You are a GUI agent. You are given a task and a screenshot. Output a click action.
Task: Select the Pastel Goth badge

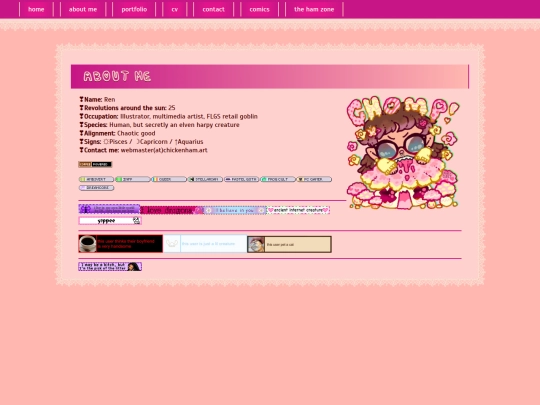(x=241, y=179)
